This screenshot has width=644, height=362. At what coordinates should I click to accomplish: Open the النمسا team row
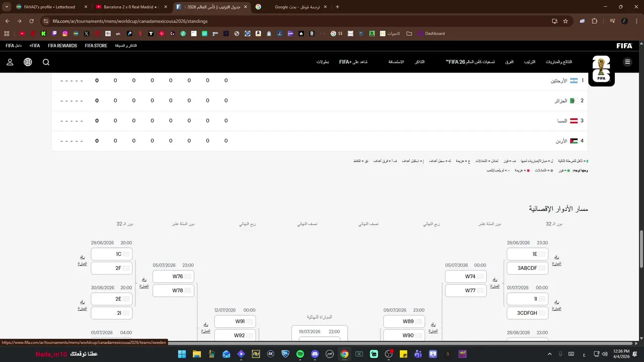[x=319, y=121]
